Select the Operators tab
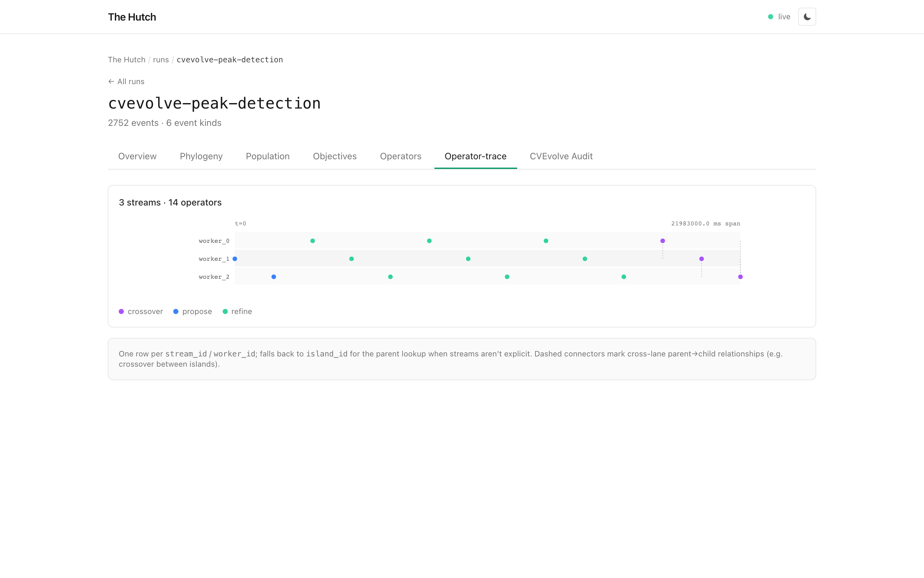 pos(400,156)
